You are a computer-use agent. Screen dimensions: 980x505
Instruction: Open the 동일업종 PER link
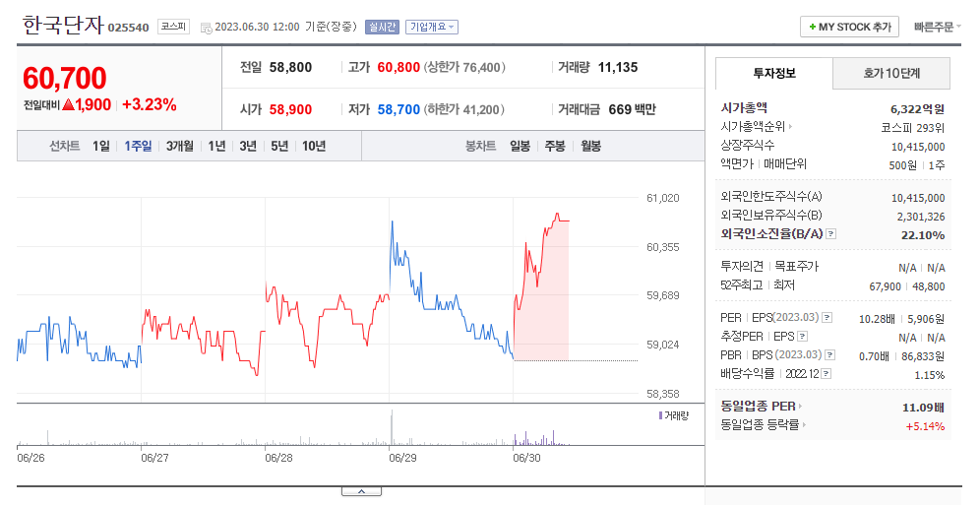pyautogui.click(x=759, y=407)
